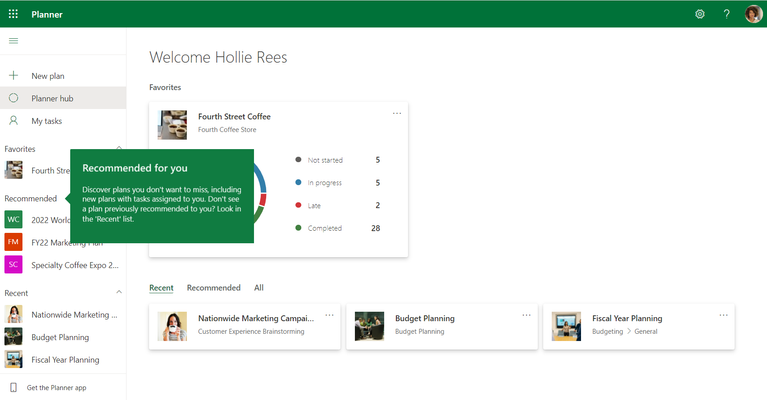Open the app launcher grid icon

(x=13, y=14)
